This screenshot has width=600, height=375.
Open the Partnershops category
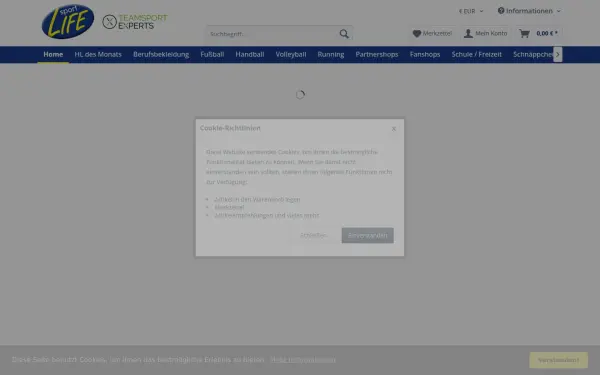[377, 54]
